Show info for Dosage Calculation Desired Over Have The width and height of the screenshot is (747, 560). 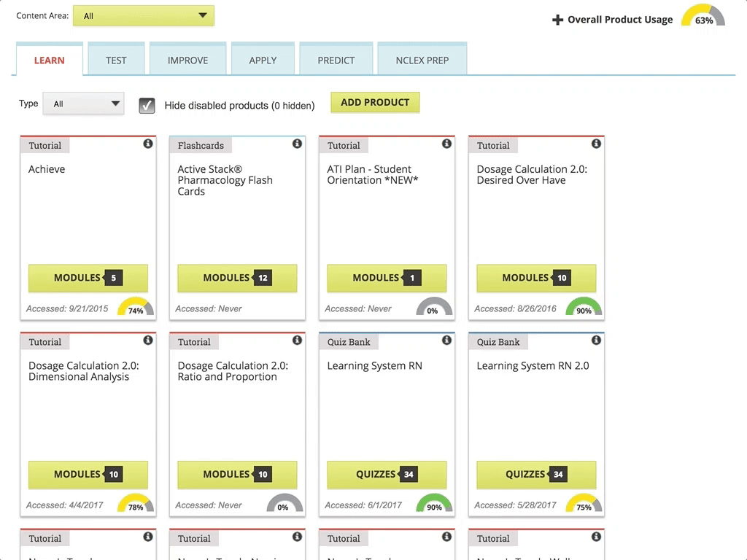(x=597, y=144)
